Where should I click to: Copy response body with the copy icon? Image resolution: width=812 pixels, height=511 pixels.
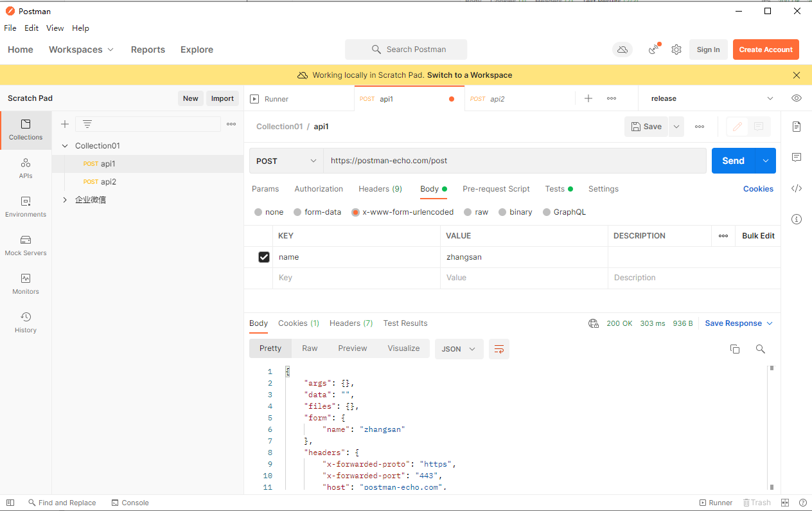(x=735, y=349)
